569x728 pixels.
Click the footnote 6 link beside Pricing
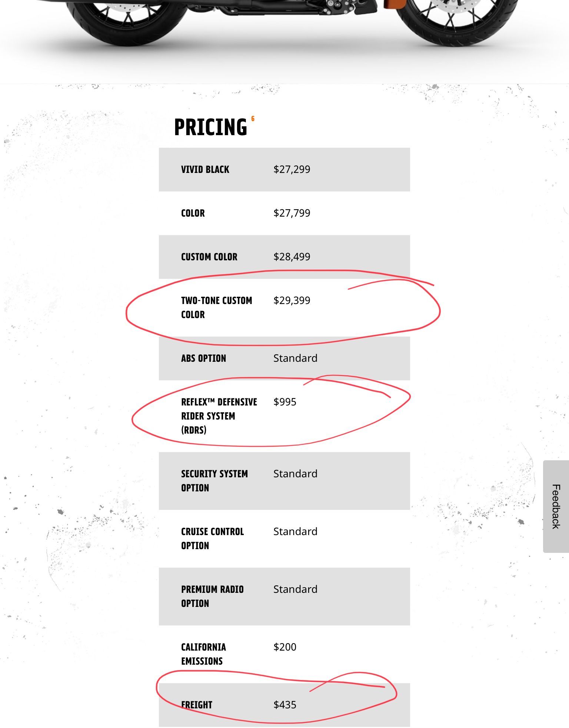[x=253, y=119]
